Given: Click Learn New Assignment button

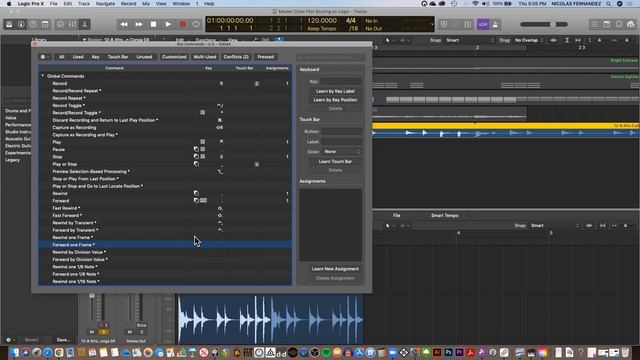Looking at the screenshot, I should coord(335,269).
